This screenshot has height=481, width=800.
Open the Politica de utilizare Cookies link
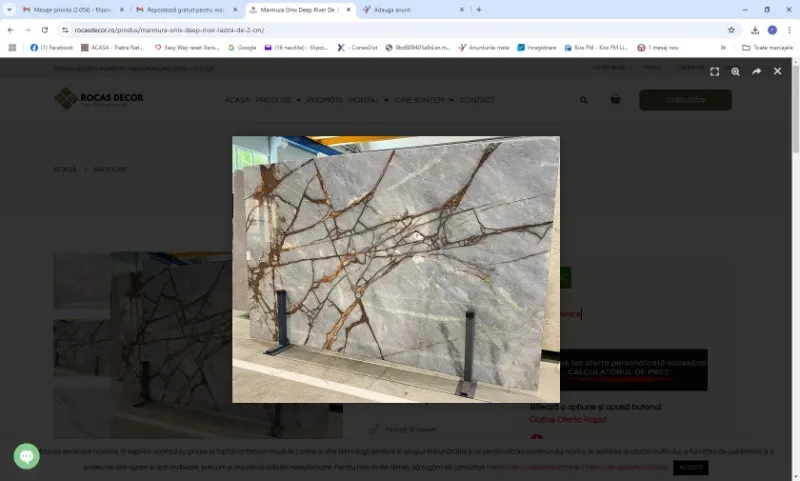(624, 467)
